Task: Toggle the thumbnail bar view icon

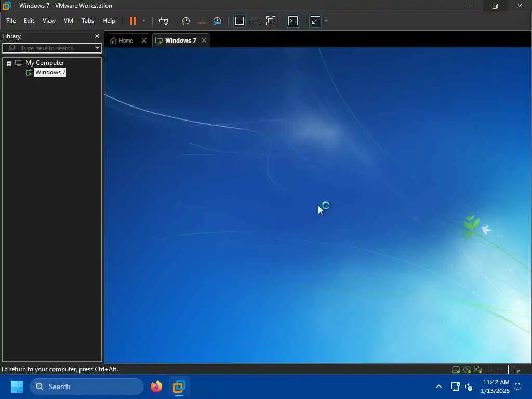Action: (255, 21)
